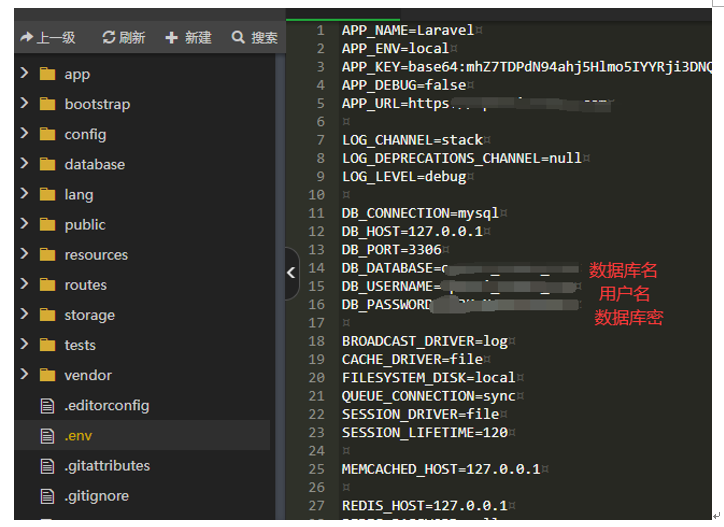Expand the storage folder chevron
The height and width of the screenshot is (527, 724).
pos(23,315)
